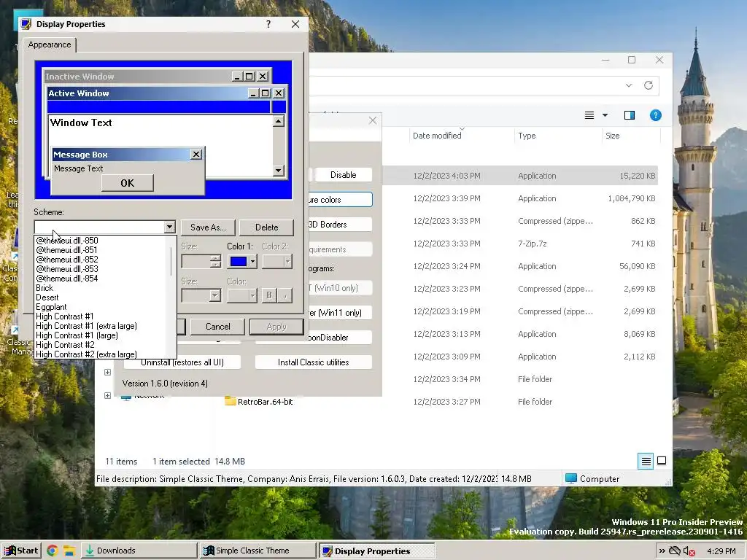Switch to Simple Classic Theme taskbar button
Viewport: 747px width, 560px height.
(x=258, y=551)
